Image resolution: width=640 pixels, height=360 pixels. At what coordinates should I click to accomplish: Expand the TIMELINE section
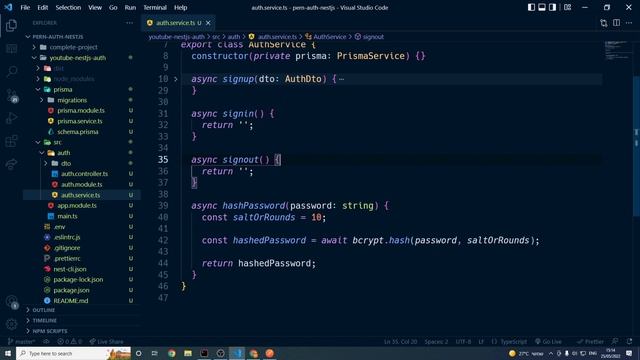82,321
